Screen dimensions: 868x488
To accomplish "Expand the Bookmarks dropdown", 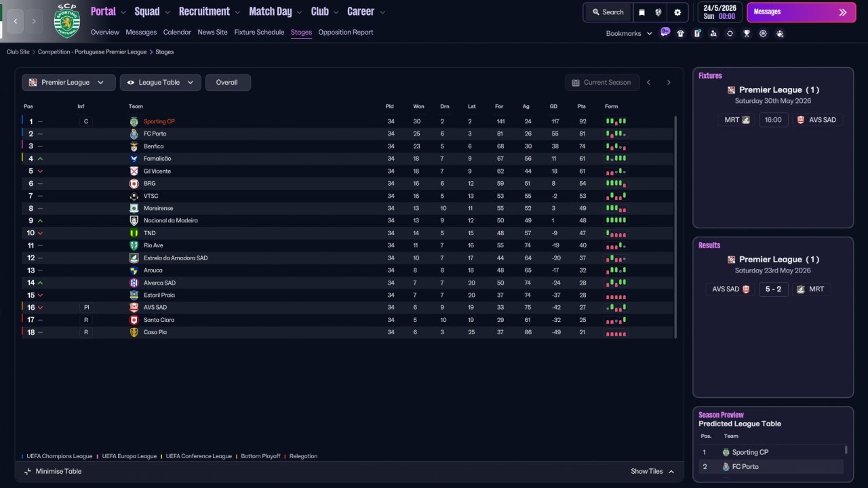I will [629, 33].
